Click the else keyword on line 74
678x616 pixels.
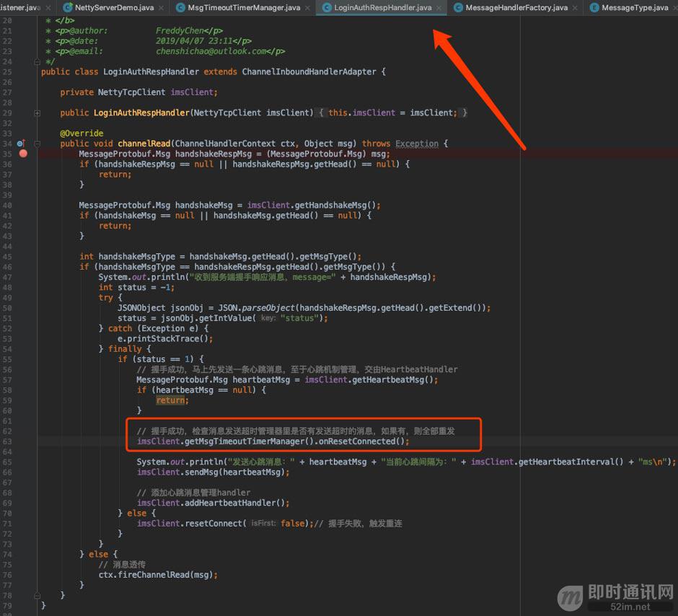pyautogui.click(x=98, y=554)
